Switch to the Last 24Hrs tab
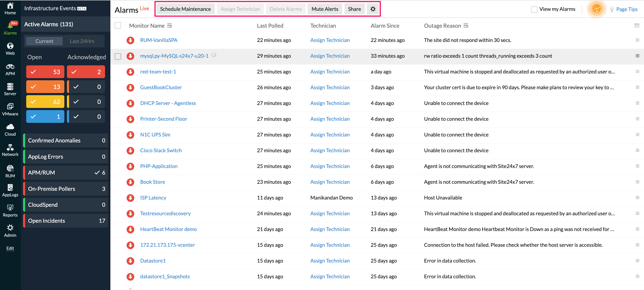 [x=82, y=41]
